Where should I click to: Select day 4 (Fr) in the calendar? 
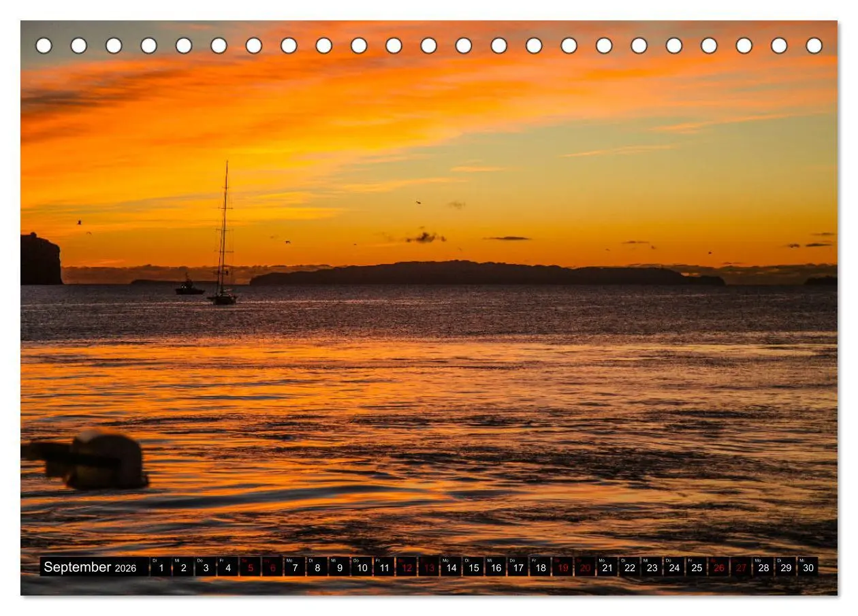point(227,567)
